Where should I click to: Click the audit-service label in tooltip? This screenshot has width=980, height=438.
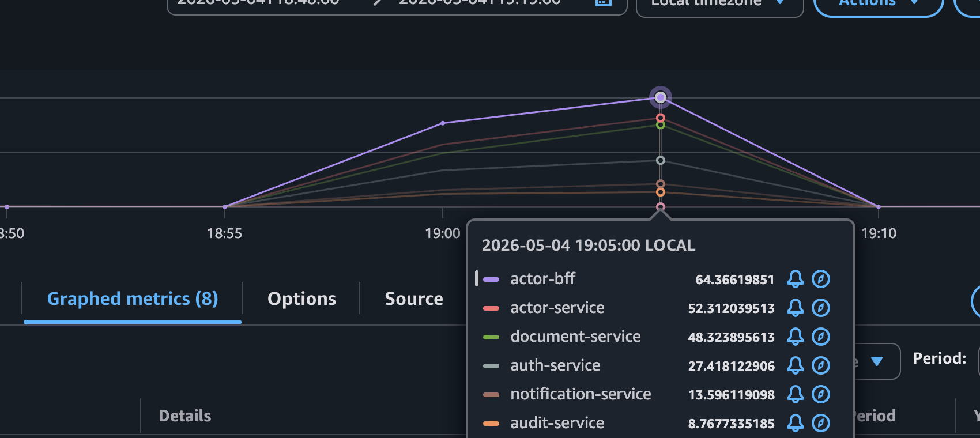click(557, 423)
